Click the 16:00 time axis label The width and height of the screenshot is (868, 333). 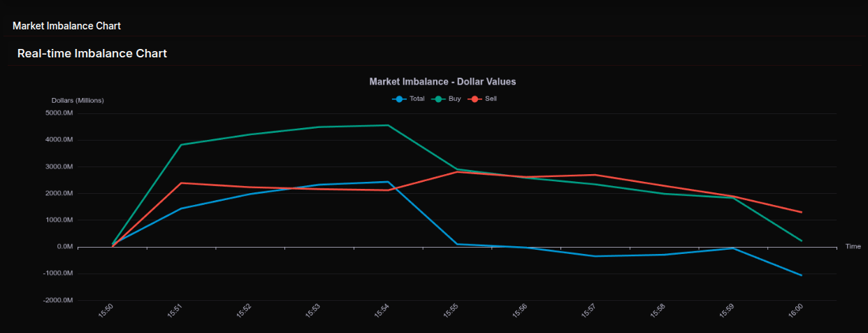tap(795, 311)
